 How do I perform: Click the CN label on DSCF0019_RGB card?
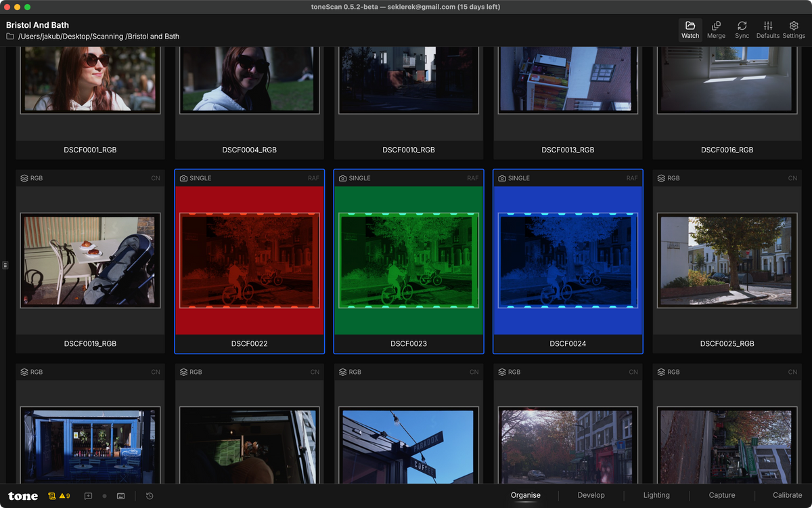[x=156, y=178]
